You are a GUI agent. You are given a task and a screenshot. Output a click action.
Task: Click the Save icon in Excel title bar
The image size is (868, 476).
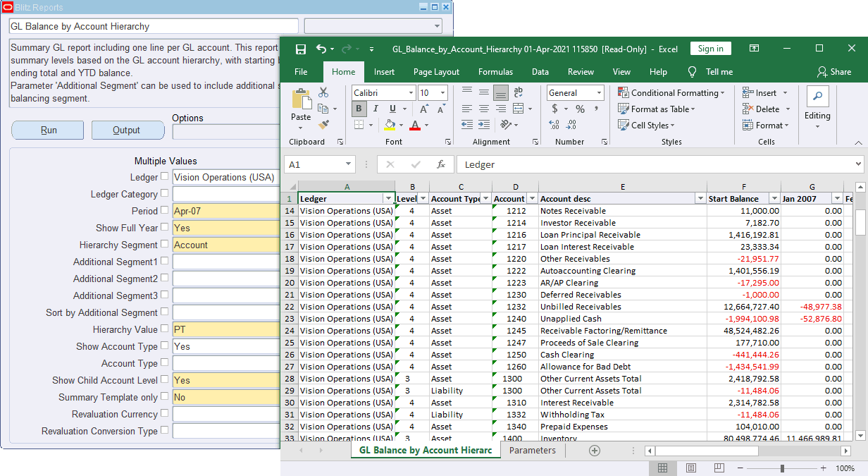pyautogui.click(x=301, y=49)
